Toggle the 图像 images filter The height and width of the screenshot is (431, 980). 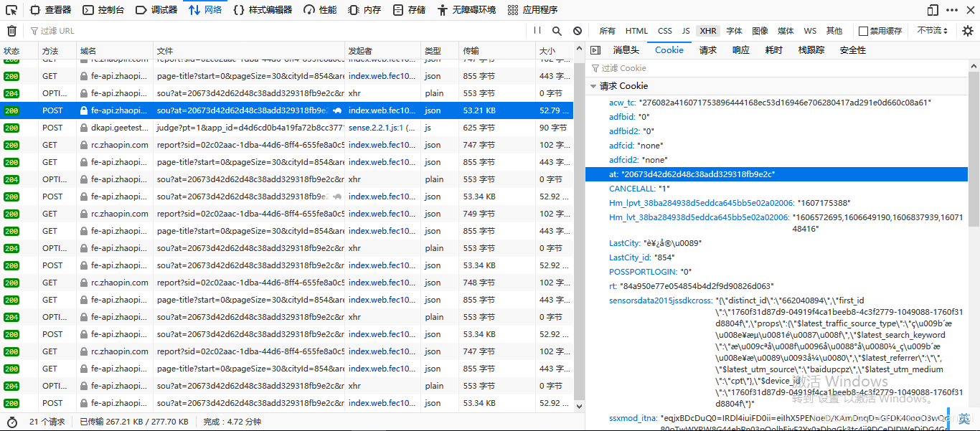pyautogui.click(x=760, y=31)
